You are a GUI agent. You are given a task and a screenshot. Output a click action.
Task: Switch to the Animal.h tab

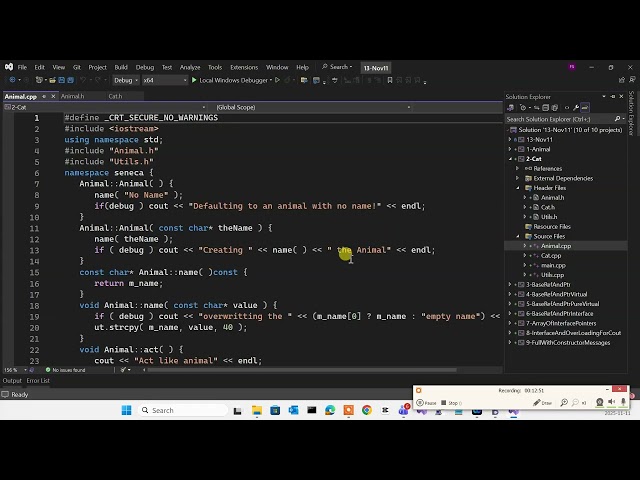72,96
